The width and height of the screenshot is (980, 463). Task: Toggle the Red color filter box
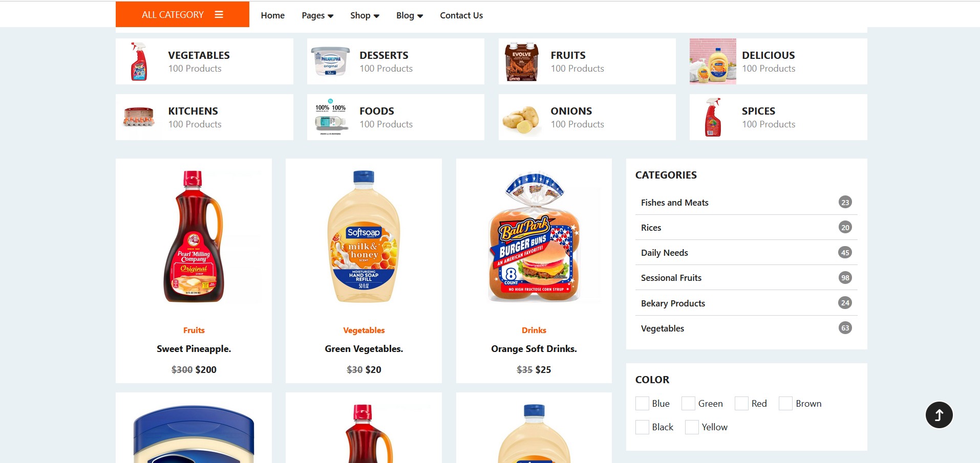point(741,404)
